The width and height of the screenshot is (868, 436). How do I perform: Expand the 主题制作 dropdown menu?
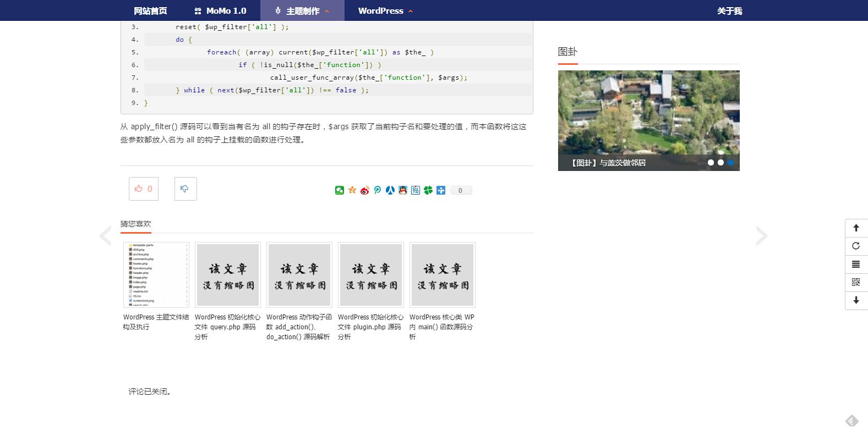tap(302, 11)
